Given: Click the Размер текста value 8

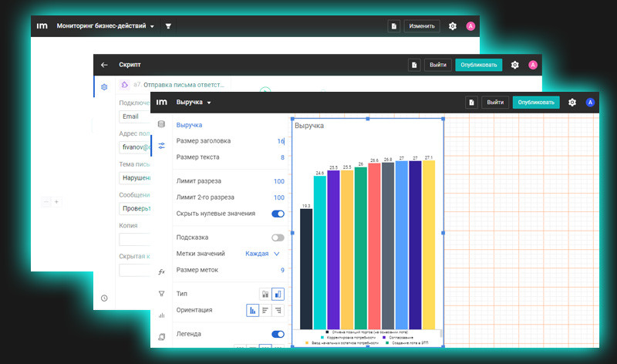Looking at the screenshot, I should point(282,157).
